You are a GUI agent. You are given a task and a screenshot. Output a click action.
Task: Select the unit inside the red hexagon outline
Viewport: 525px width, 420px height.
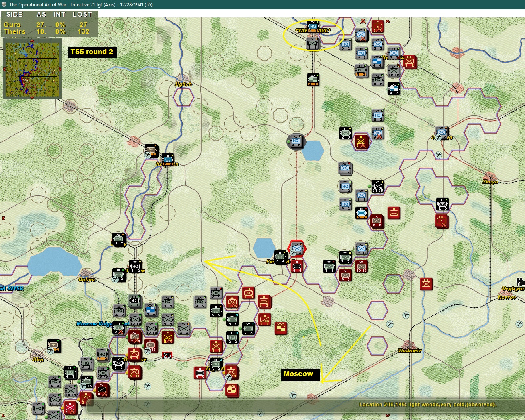297,249
